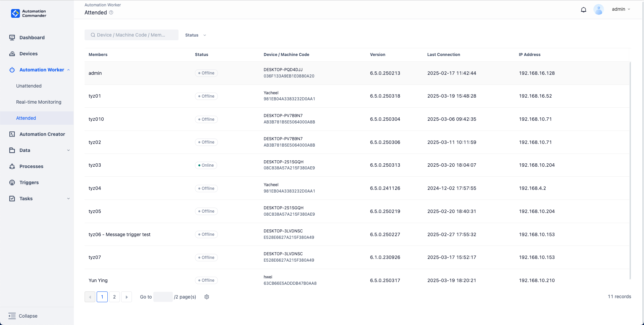The width and height of the screenshot is (644, 325).
Task: Select page 2 in pagination
Action: [x=114, y=297]
